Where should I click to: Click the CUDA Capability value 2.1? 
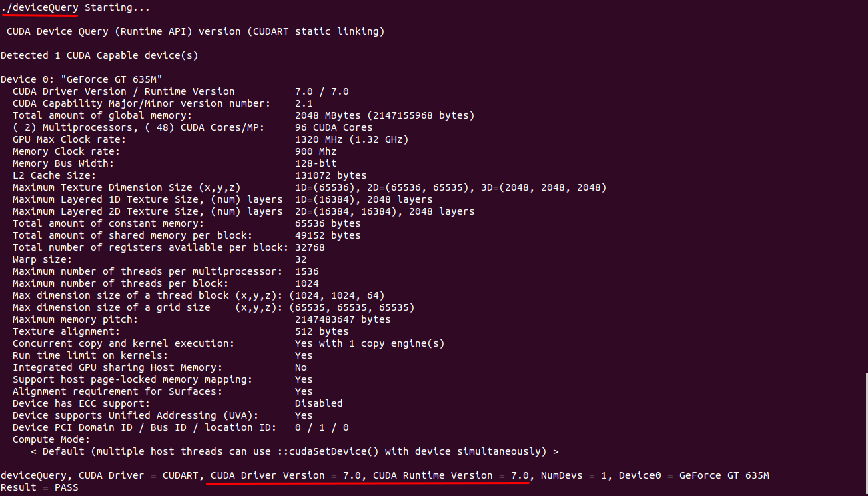(x=304, y=103)
